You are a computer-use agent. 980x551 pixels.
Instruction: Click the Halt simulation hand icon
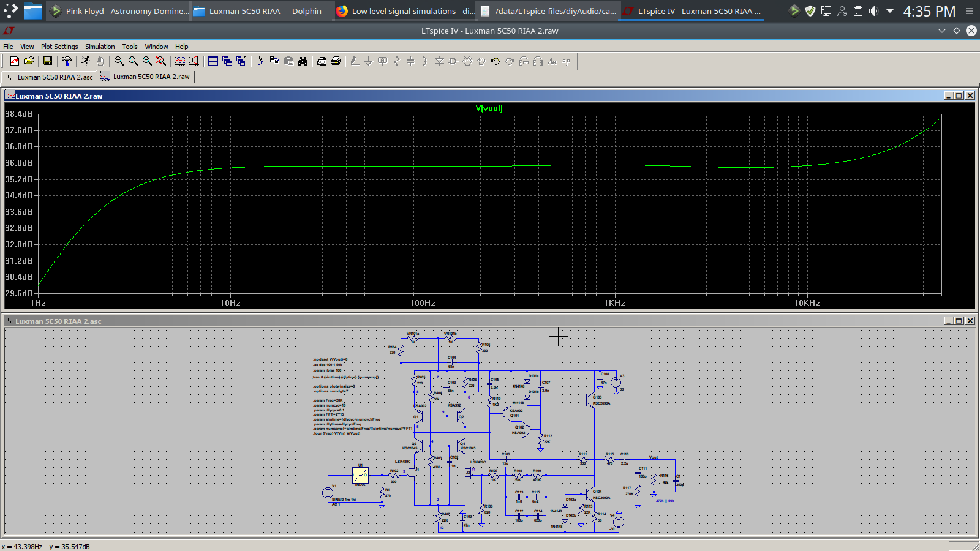[x=100, y=61]
